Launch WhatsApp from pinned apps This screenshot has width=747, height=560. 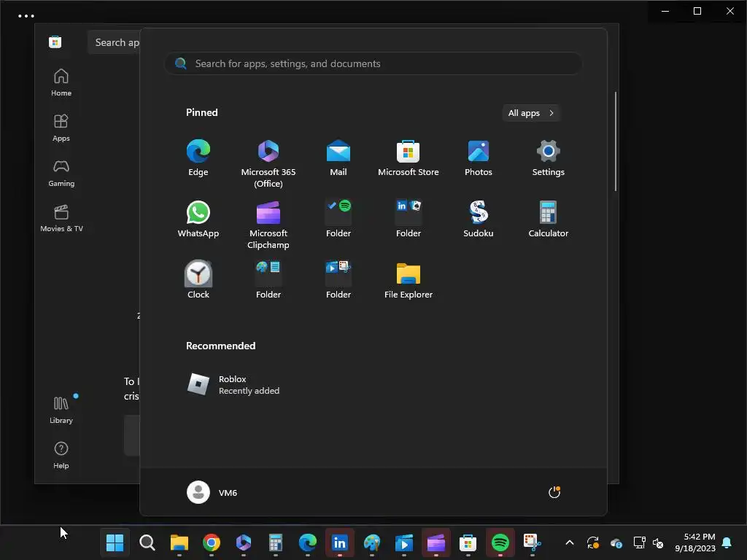[x=198, y=219]
